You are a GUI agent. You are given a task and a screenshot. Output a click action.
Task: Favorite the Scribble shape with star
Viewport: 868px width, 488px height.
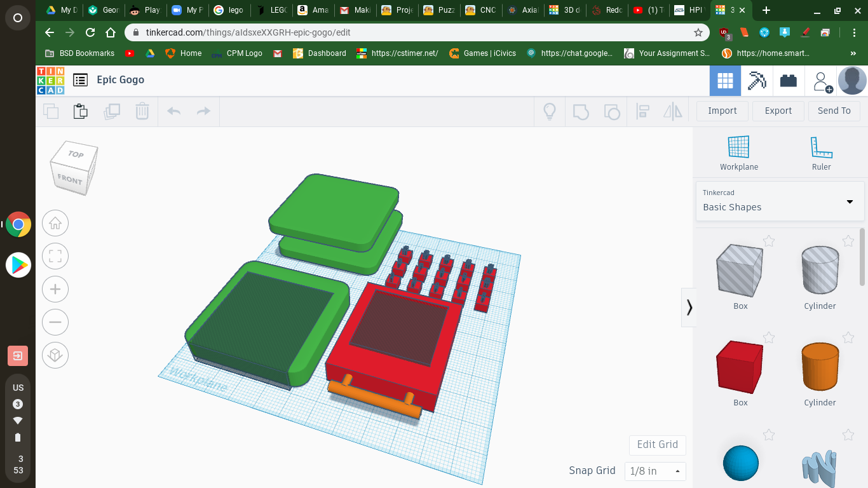tap(848, 435)
